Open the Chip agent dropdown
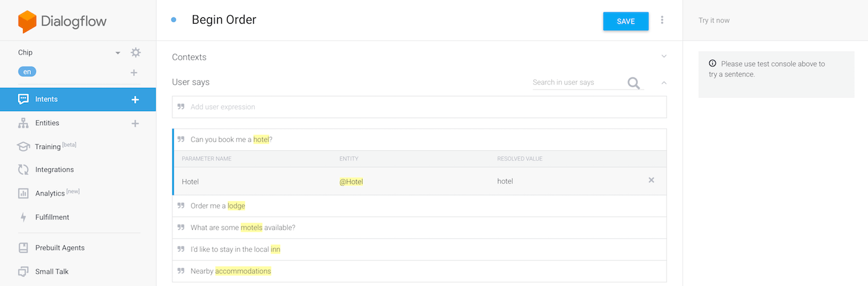Screen dimensions: 868x286 pos(118,53)
